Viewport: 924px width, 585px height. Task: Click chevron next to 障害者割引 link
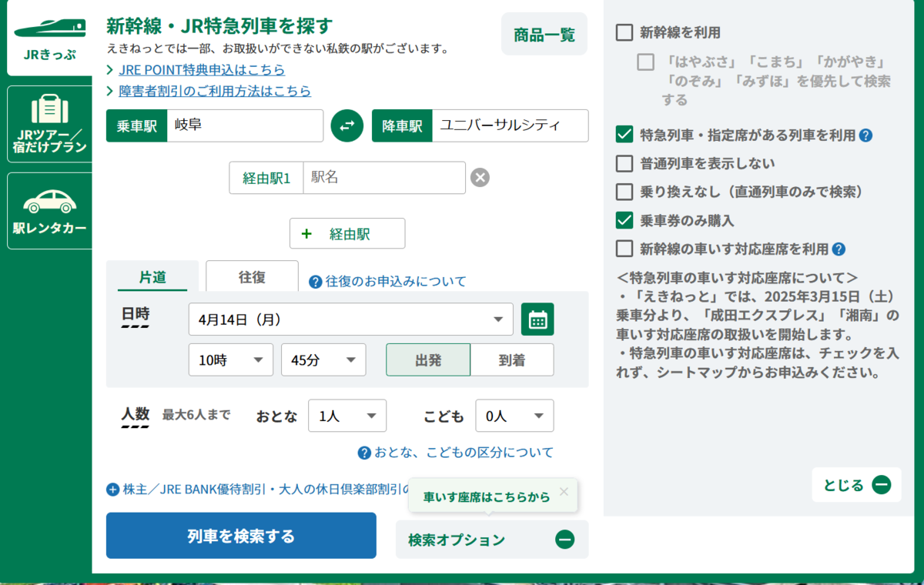click(111, 91)
